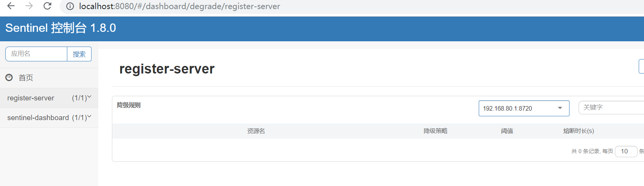Focus the 关键字 keyword filter field

pyautogui.click(x=611, y=108)
